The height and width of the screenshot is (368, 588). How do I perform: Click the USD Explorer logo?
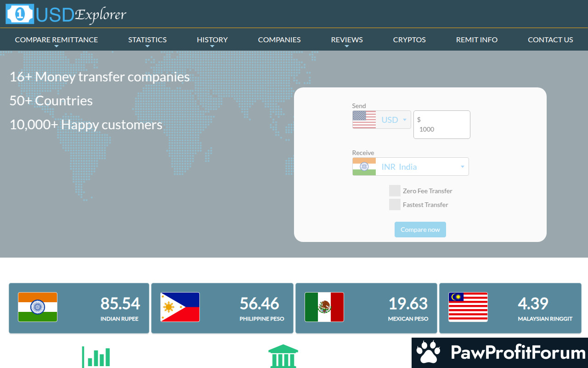pos(66,14)
